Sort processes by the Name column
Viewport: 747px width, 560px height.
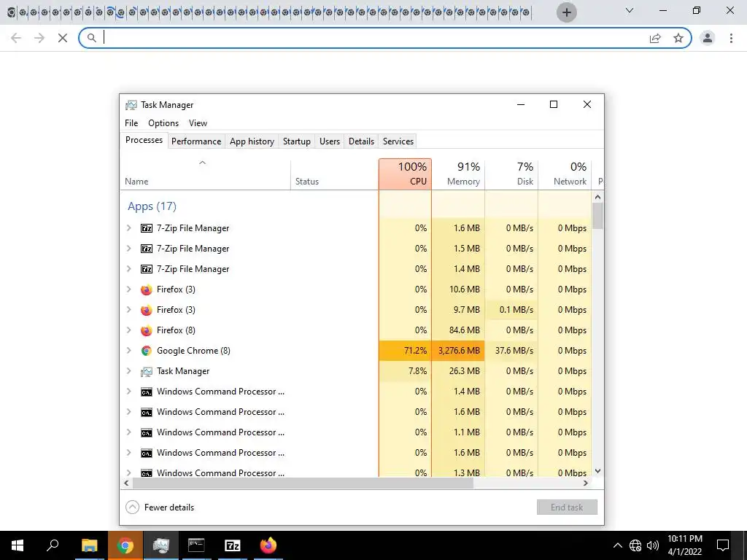[x=205, y=174]
